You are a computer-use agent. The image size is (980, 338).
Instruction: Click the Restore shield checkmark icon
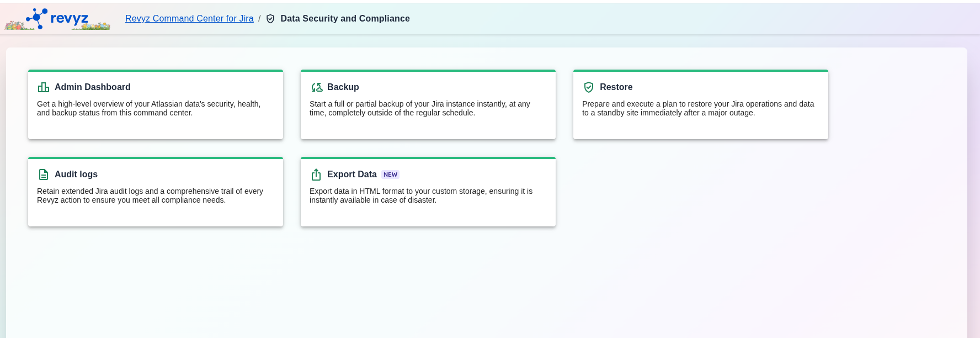point(589,87)
